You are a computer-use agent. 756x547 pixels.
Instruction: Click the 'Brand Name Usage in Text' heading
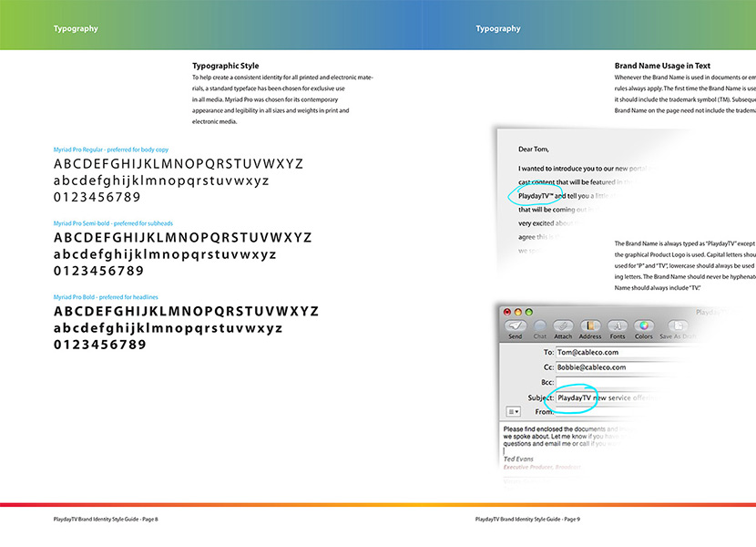point(662,66)
